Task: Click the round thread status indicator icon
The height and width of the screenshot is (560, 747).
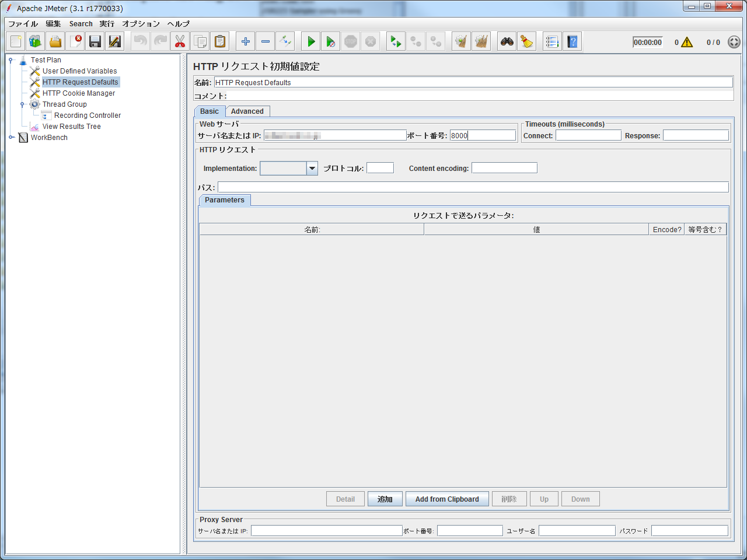Action: click(x=734, y=42)
